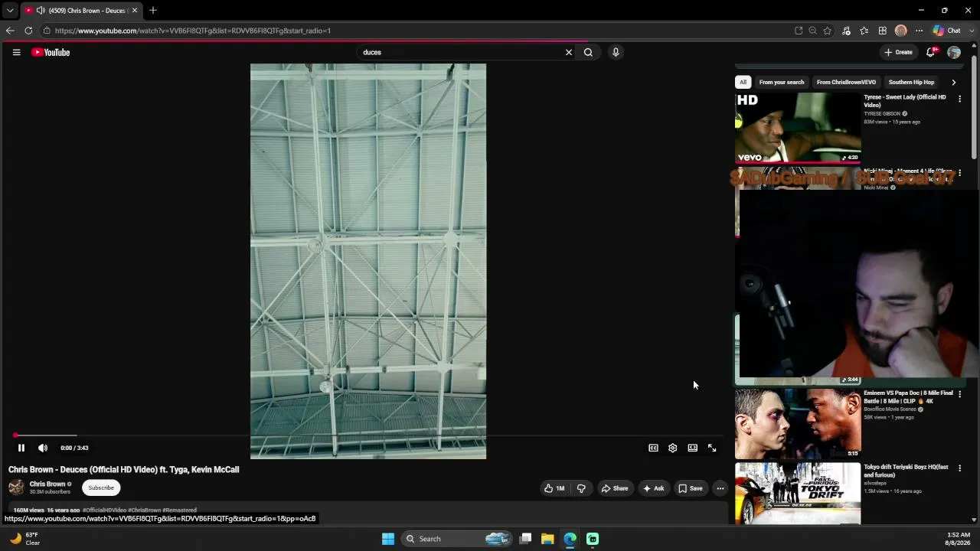The height and width of the screenshot is (551, 980).
Task: Open the Tokyo Drift Teriyaki Boyz thumbnail
Action: click(x=798, y=494)
